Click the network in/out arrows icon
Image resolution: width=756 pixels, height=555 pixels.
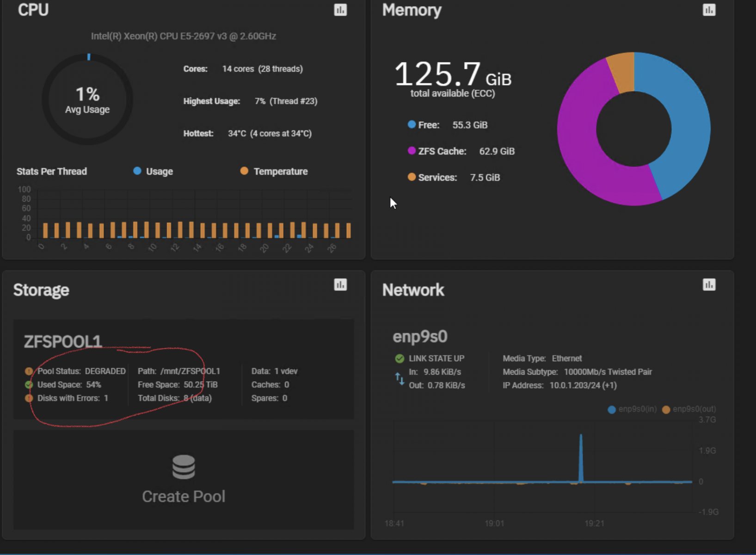[x=400, y=379]
